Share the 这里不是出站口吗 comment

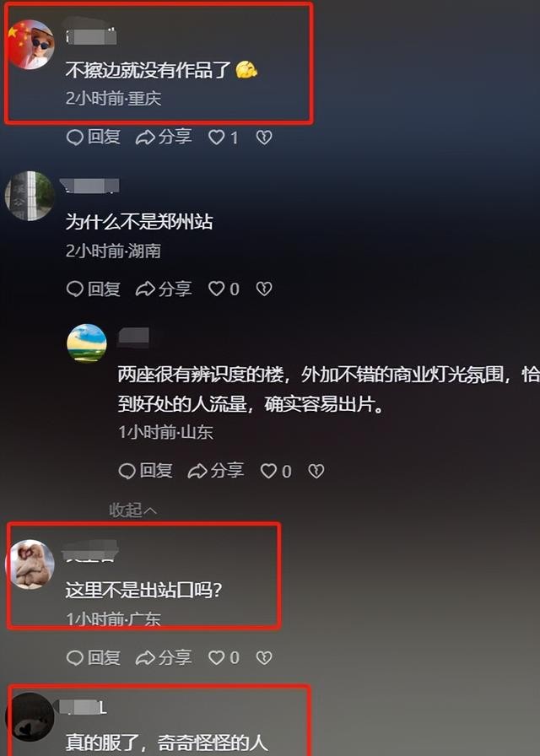coord(164,657)
